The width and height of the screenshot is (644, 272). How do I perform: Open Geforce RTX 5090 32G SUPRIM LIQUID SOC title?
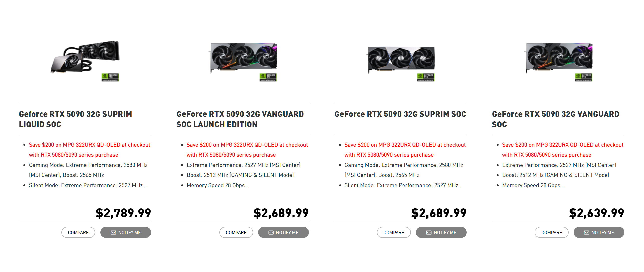point(75,119)
